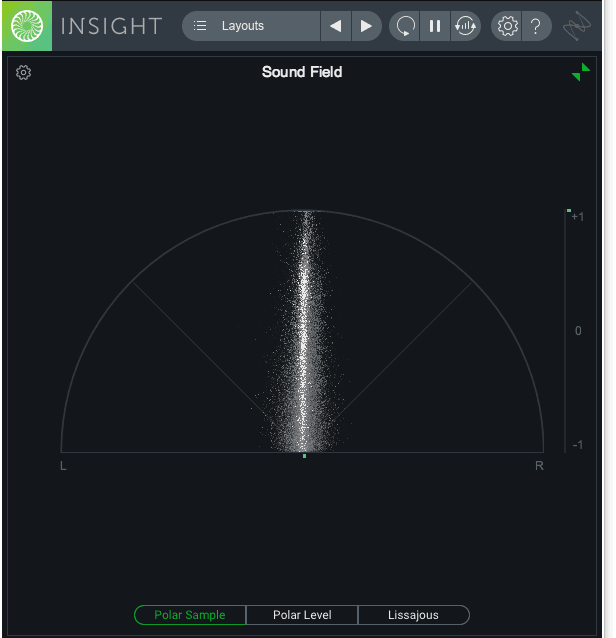
Task: Click the loudness meter reset icon
Action: (x=465, y=26)
